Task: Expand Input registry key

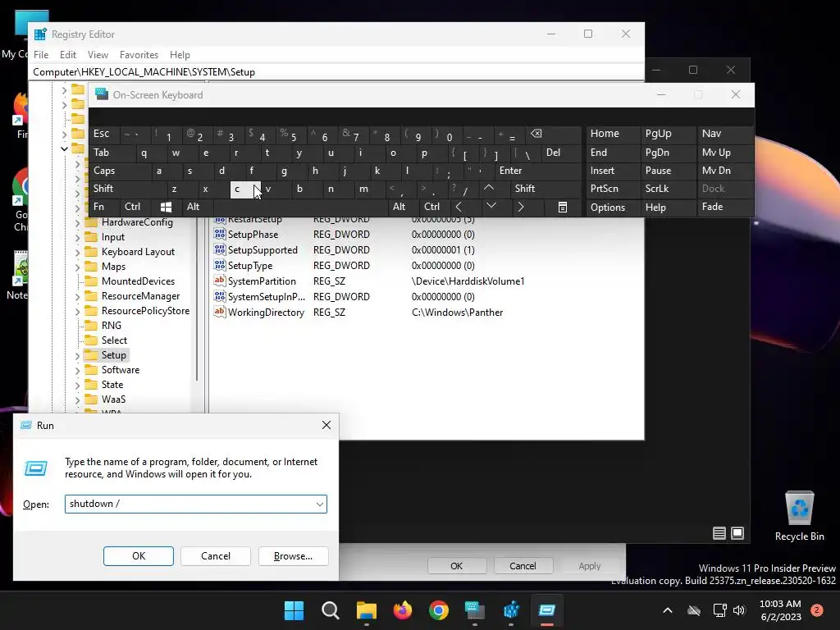Action: tap(78, 237)
